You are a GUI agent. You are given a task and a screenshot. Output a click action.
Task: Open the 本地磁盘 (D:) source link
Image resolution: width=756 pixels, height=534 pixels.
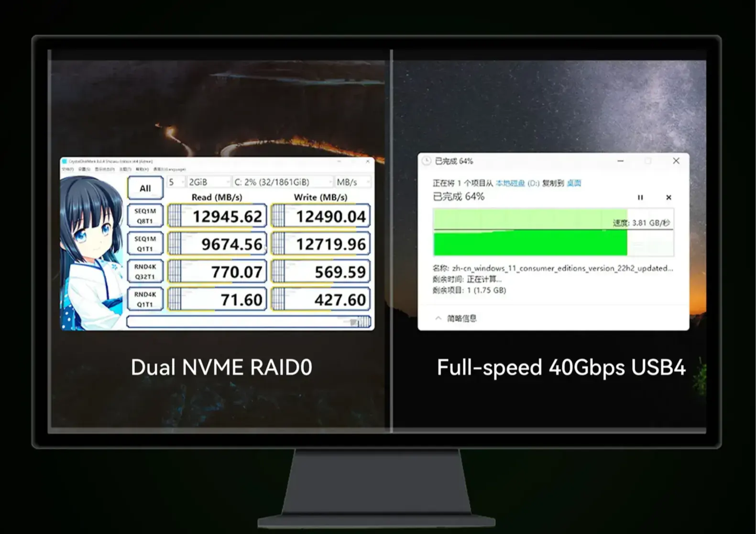(517, 183)
